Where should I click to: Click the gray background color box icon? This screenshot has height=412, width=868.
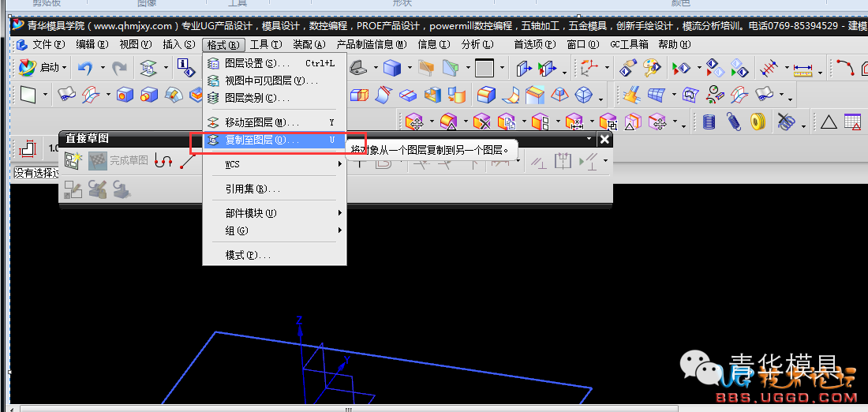[x=485, y=68]
